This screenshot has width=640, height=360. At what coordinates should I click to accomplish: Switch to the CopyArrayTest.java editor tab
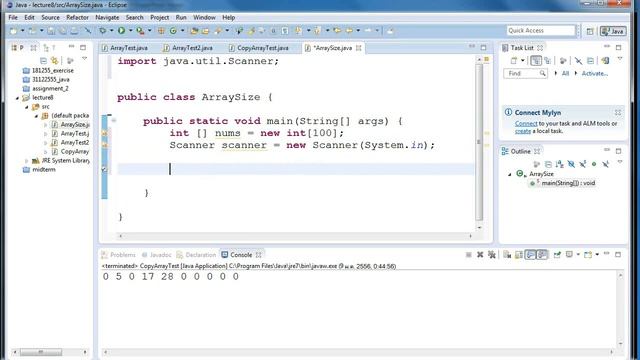(x=258, y=48)
